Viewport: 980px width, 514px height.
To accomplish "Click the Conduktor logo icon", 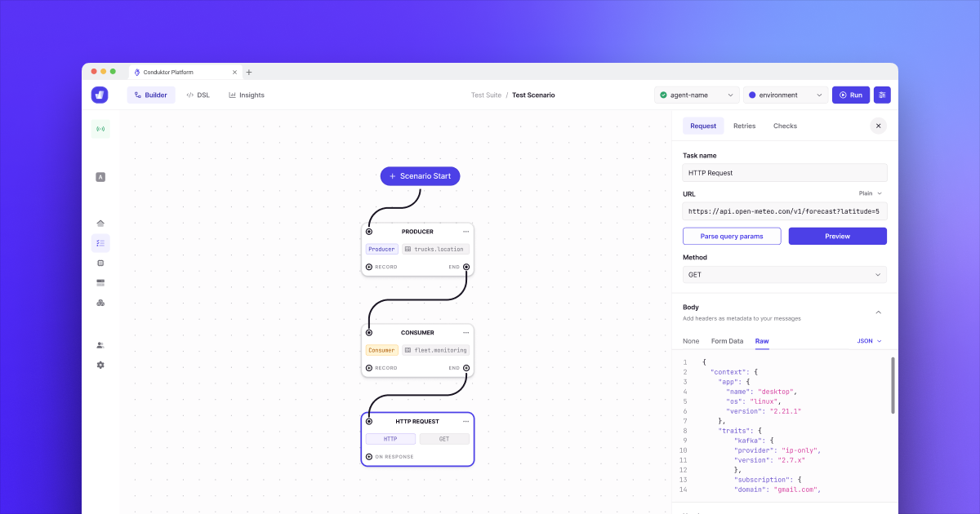I will (99, 95).
